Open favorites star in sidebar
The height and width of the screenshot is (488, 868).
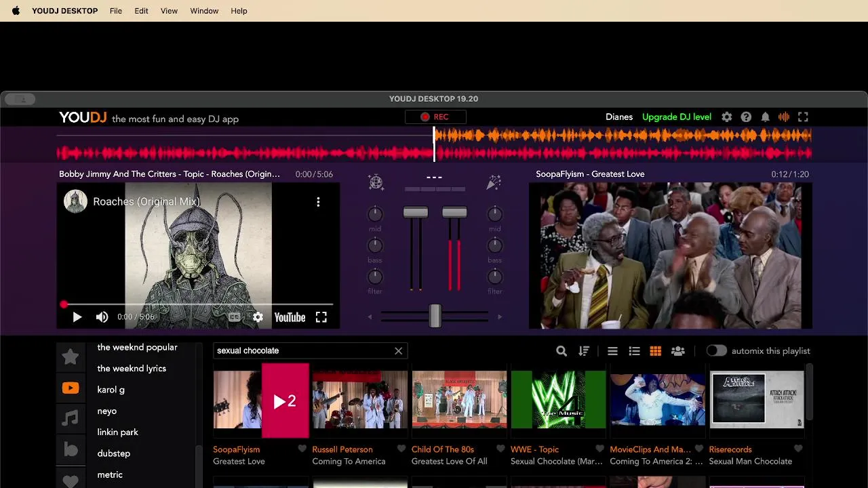[x=71, y=357]
